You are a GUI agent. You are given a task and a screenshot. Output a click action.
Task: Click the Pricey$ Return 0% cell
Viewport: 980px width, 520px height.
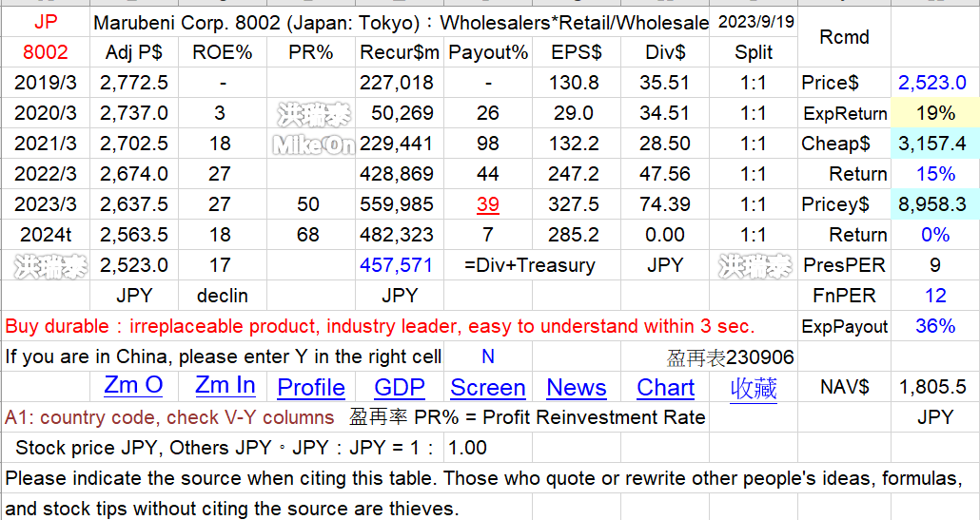935,235
